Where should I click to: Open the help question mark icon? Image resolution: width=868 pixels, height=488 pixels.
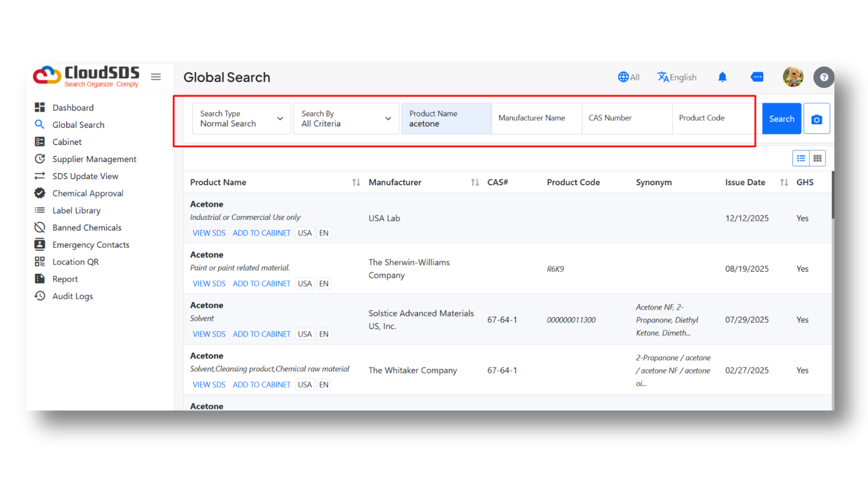[x=823, y=77]
